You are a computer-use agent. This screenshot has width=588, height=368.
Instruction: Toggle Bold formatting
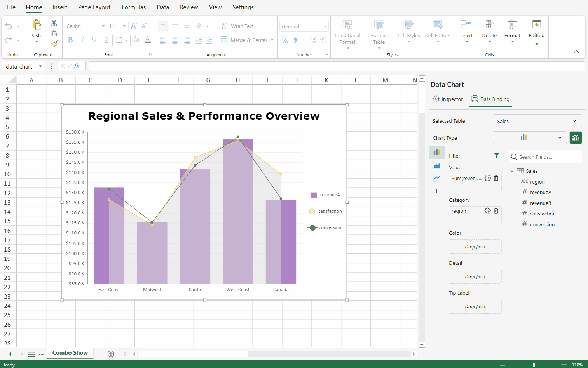70,40
